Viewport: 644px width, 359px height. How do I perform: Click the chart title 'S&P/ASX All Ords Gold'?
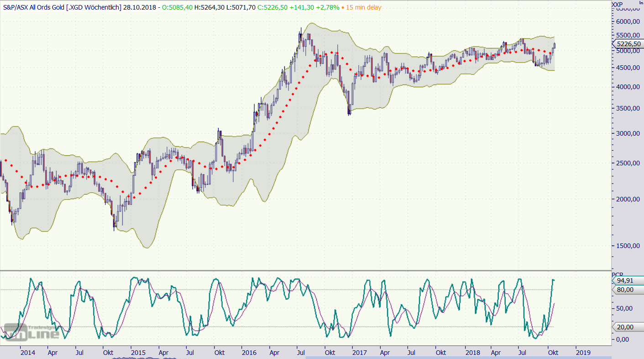click(x=33, y=7)
